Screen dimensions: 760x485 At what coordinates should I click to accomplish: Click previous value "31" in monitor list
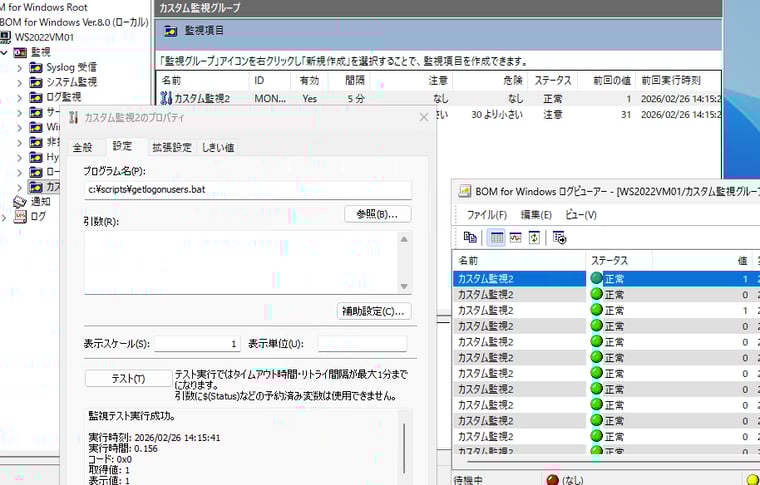tap(626, 115)
